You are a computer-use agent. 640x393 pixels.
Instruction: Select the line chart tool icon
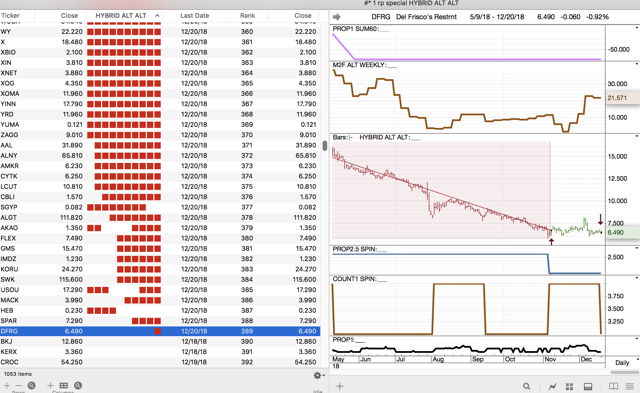pos(553,386)
